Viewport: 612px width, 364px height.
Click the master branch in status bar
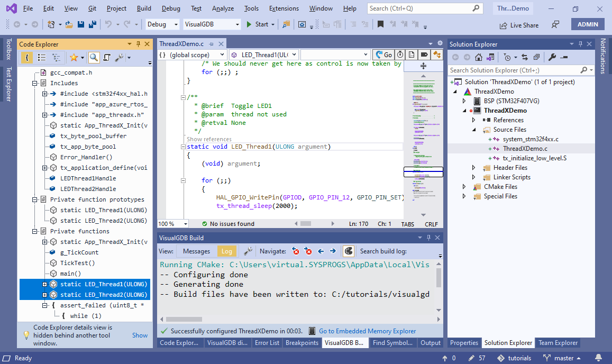point(562,358)
